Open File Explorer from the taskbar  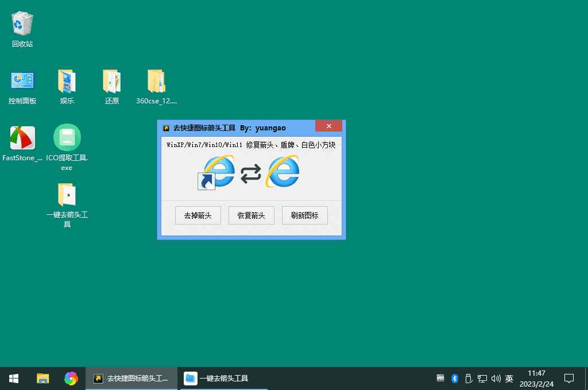click(42, 379)
